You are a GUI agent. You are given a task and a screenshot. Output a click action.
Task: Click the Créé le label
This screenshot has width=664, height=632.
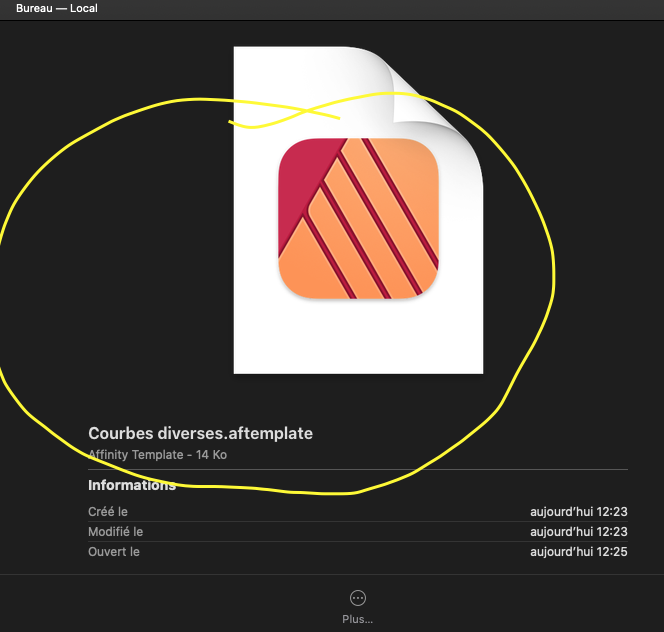108,512
